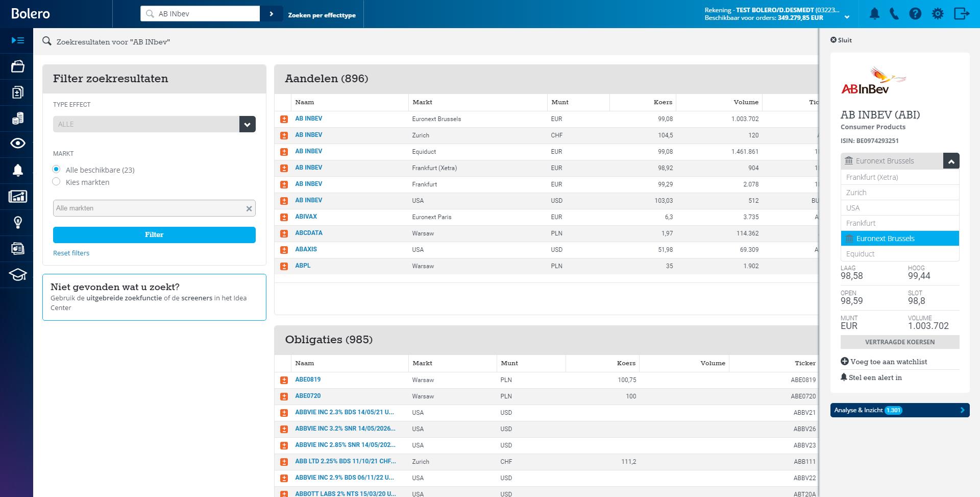Expand the sidebar menu toggle icon
This screenshot has height=497, width=980.
tap(18, 40)
